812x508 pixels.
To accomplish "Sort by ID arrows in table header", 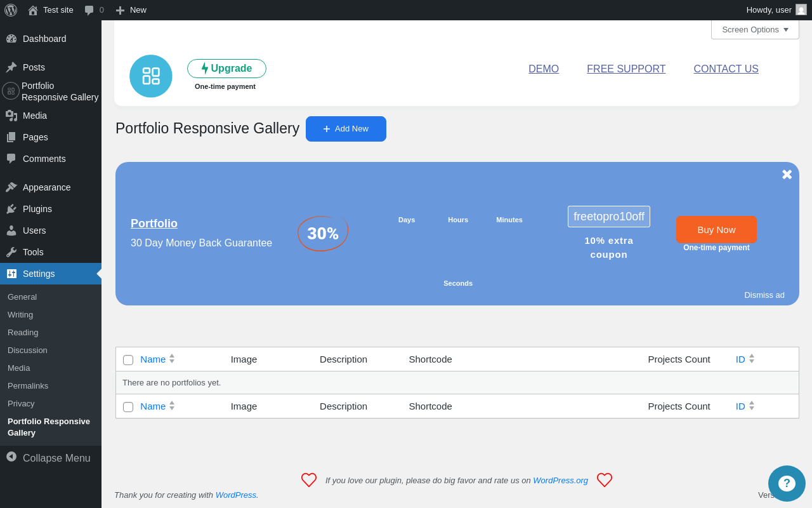I will [752, 359].
